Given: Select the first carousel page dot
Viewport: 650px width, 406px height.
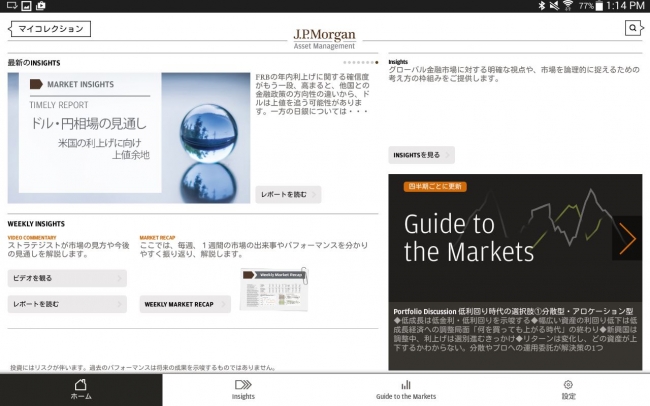Looking at the screenshot, I should 344,63.
